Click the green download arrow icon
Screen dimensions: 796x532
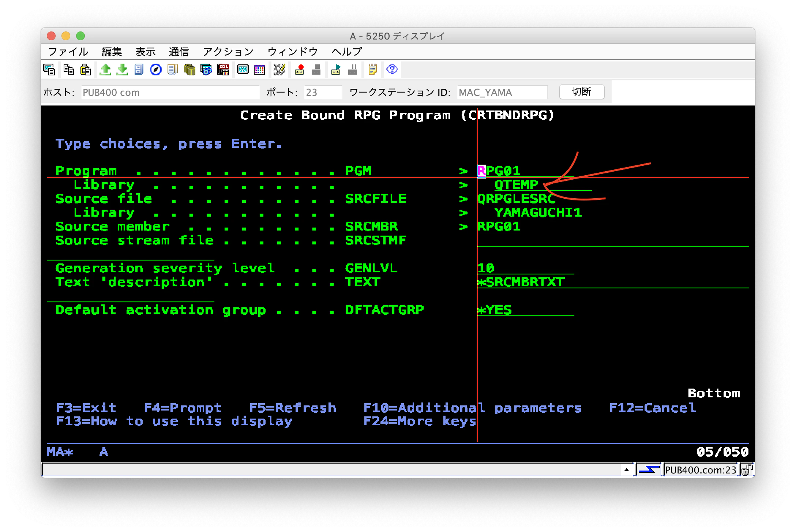click(122, 70)
